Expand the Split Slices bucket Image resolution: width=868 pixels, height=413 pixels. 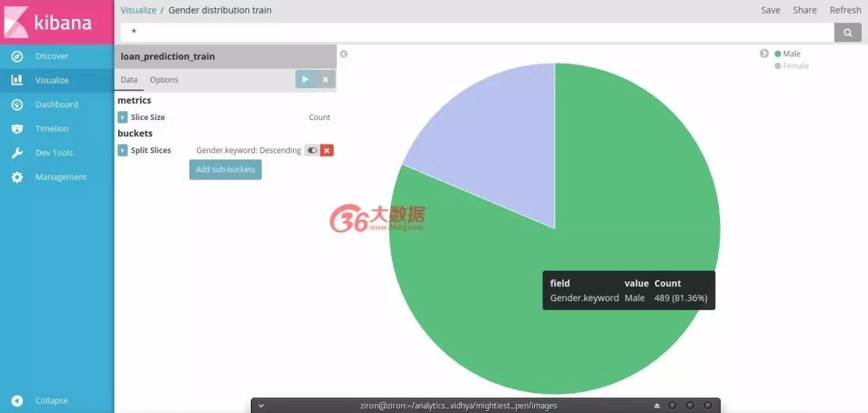(122, 151)
